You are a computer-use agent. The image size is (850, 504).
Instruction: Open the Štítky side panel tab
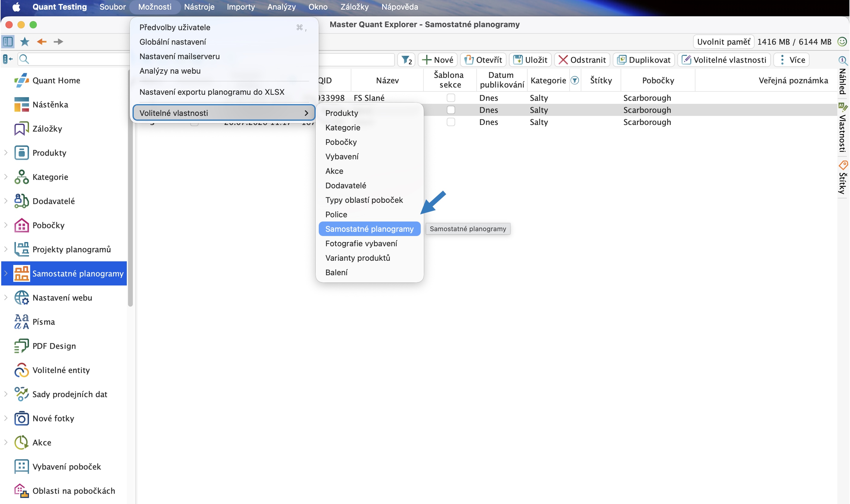click(842, 178)
